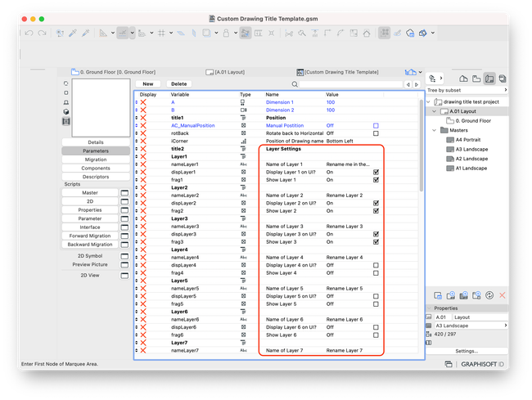Open the A3 Landscape master layout dropdown
The width and height of the screenshot is (532, 400).
click(x=471, y=326)
